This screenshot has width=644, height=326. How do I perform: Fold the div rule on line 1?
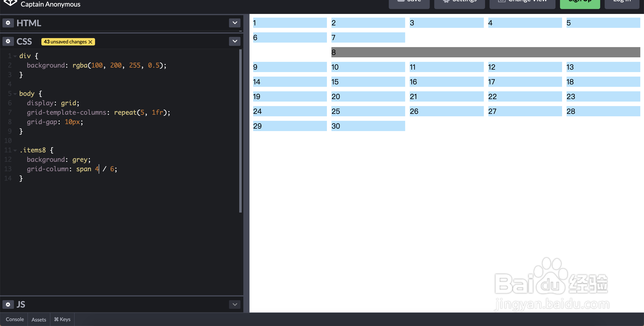(15, 56)
